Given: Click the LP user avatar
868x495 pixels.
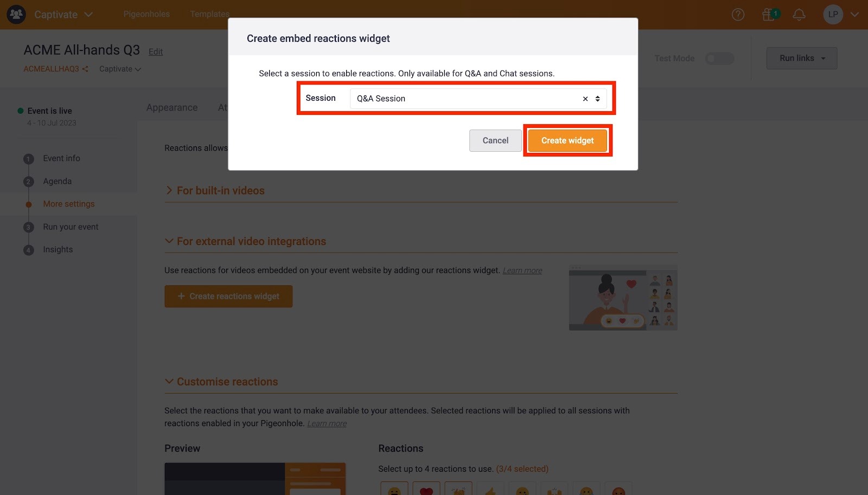Looking at the screenshot, I should tap(833, 15).
